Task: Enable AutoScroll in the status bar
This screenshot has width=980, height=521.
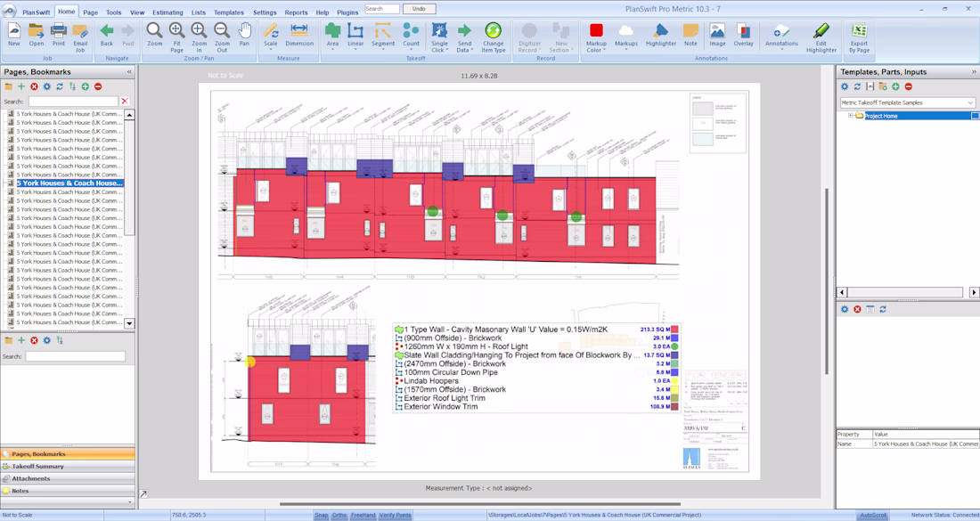Action: pos(872,515)
